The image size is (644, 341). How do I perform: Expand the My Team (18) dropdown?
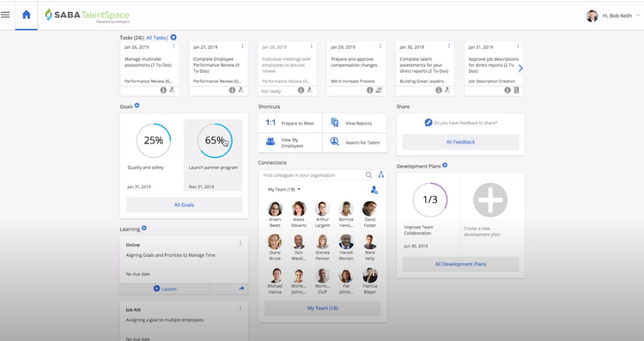[284, 190]
